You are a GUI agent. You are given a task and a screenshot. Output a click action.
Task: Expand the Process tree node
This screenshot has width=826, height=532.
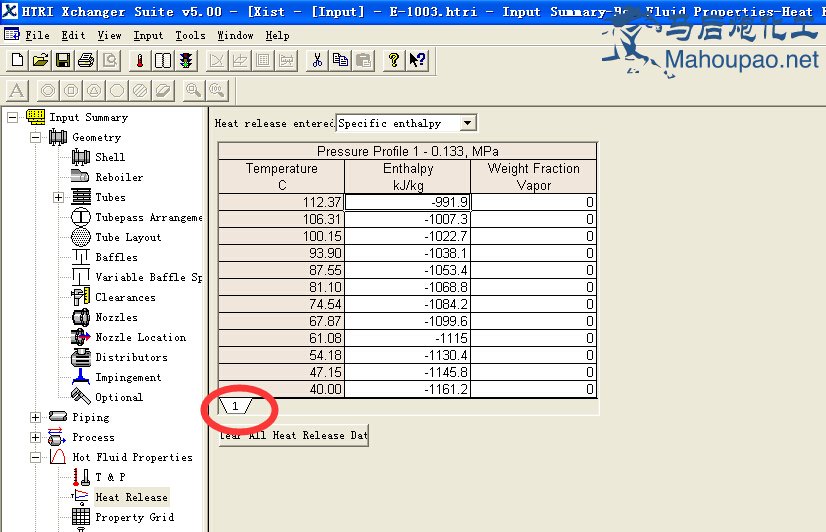click(x=35, y=437)
